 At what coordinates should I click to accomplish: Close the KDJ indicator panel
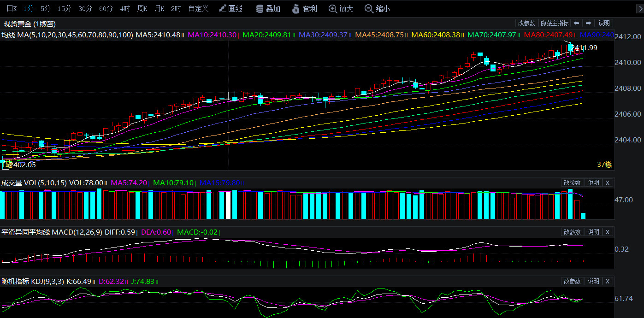[608, 281]
